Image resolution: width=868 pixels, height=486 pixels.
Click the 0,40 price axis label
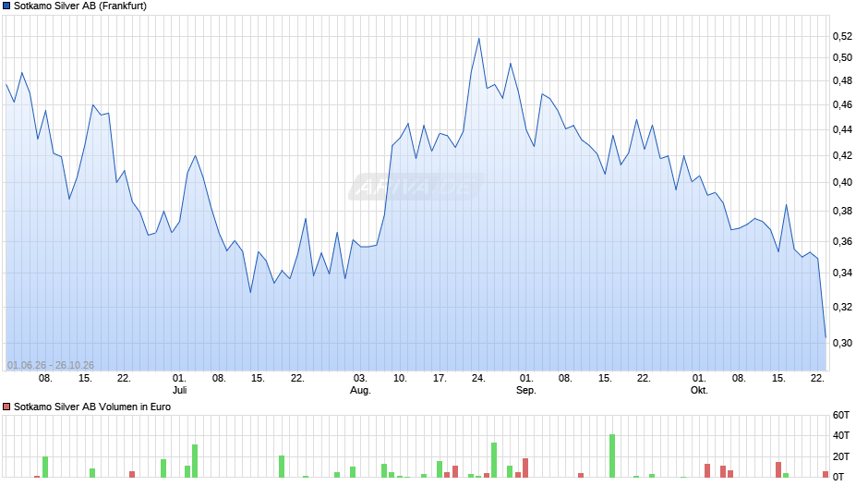[842, 182]
